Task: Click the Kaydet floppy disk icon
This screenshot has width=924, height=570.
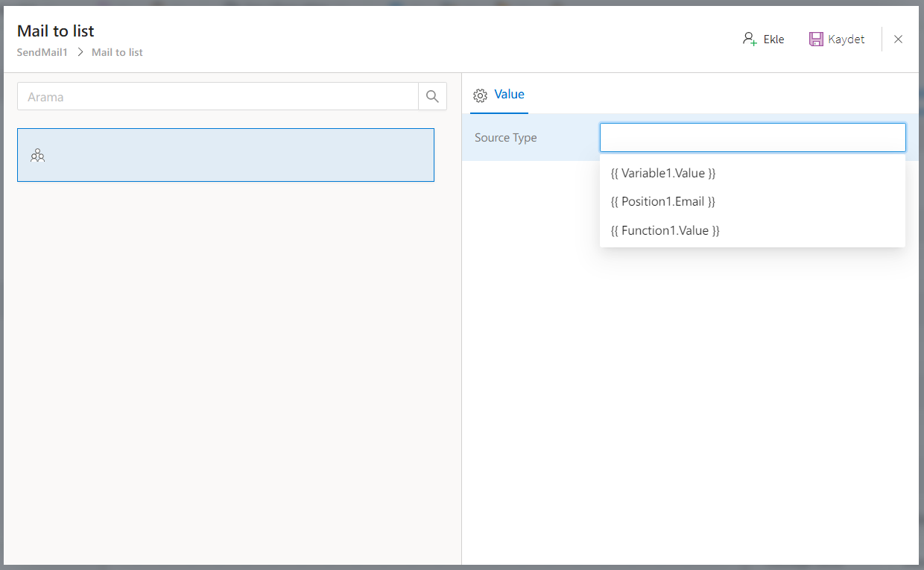Action: coord(816,39)
